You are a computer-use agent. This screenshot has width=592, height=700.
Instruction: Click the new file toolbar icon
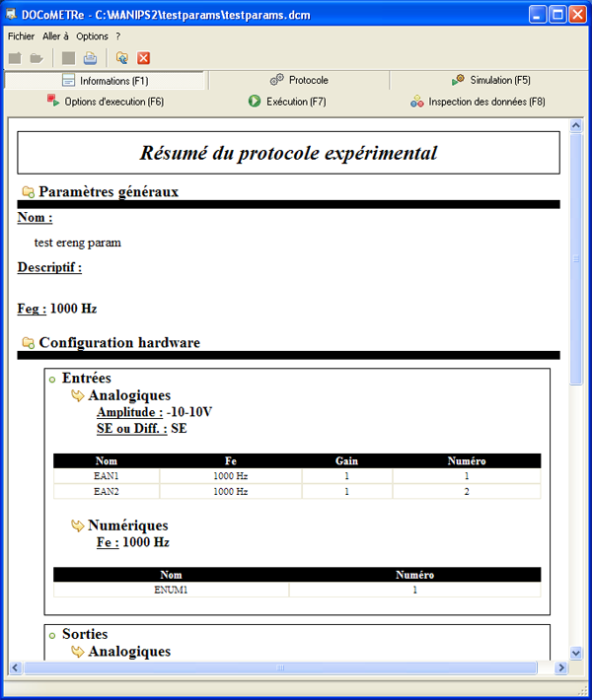15,58
